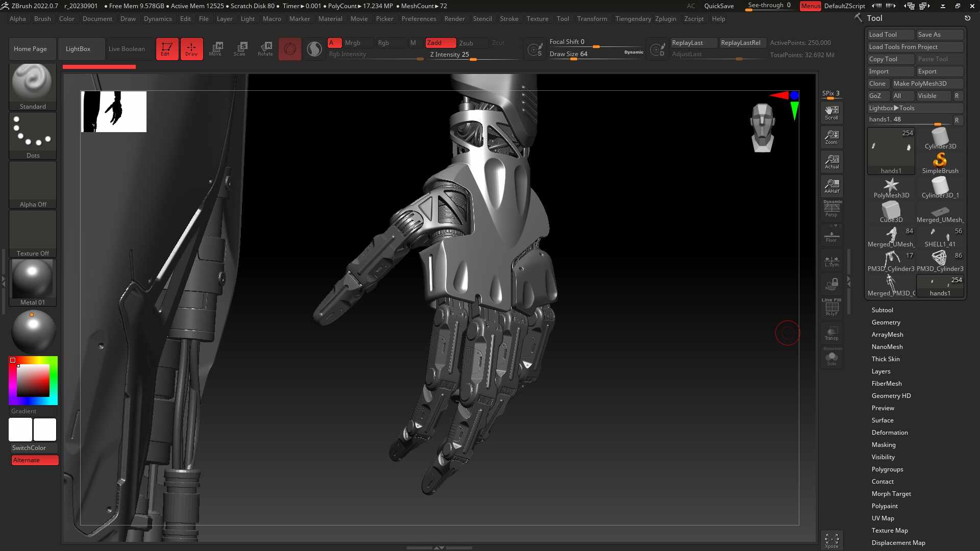This screenshot has height=551, width=980.
Task: Select the Metal 01 material thumbnail
Action: click(x=33, y=283)
